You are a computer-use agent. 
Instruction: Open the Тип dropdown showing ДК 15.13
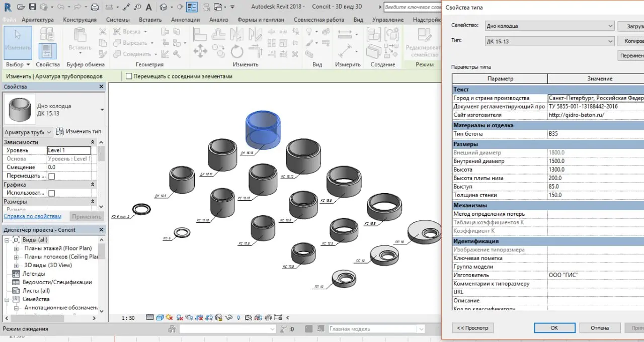click(x=550, y=41)
